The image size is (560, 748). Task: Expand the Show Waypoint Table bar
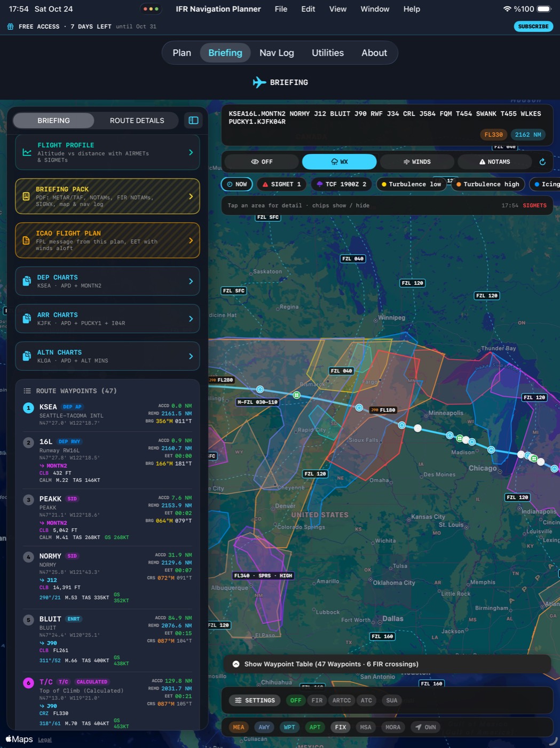[x=387, y=664]
